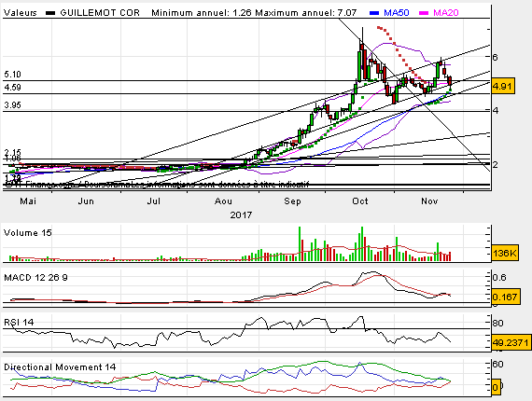Click the Directional Movement axis value 60

pyautogui.click(x=497, y=365)
